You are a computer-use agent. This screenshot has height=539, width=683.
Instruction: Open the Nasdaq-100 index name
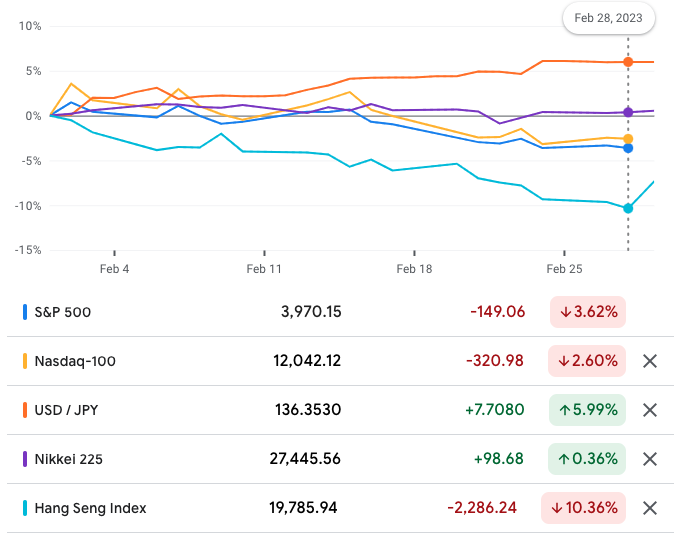click(75, 361)
